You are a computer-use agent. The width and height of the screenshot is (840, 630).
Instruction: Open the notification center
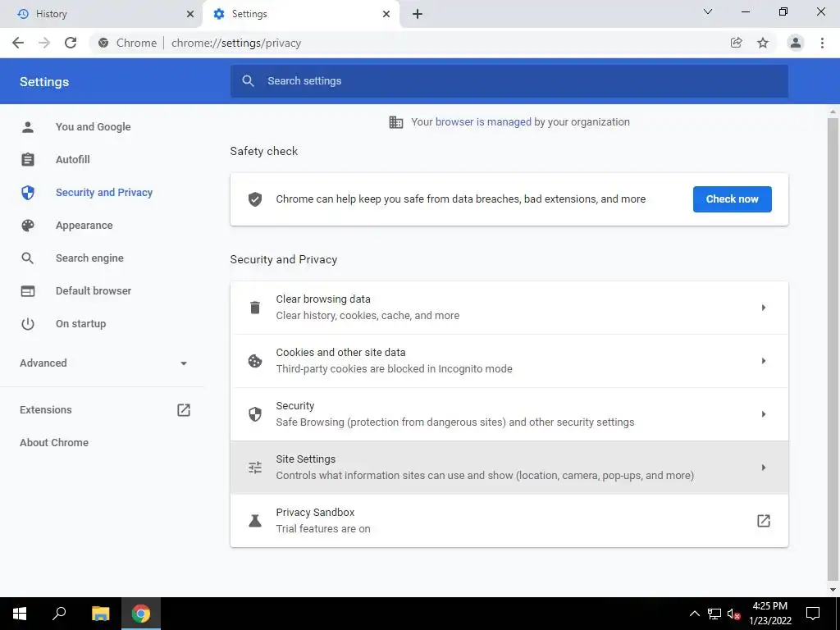click(813, 614)
